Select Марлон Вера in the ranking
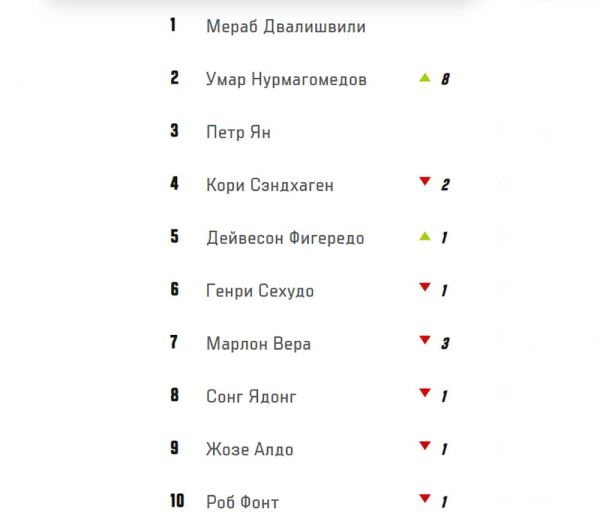 [x=258, y=344]
